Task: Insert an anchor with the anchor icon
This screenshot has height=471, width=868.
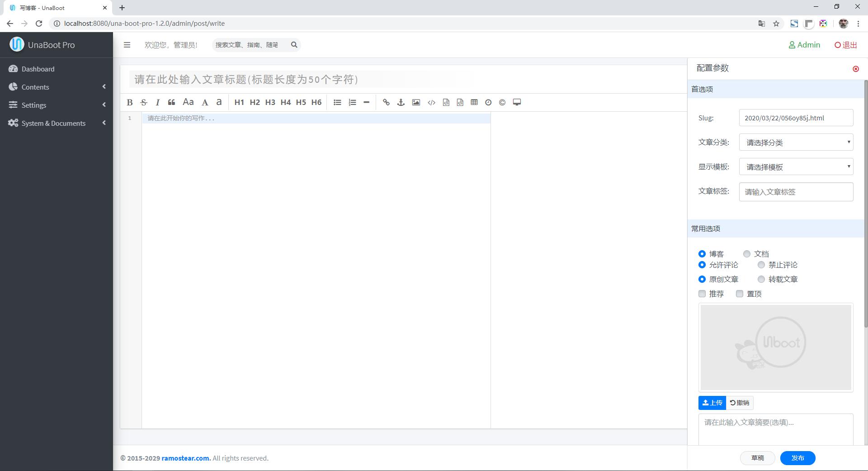Action: coord(401,102)
